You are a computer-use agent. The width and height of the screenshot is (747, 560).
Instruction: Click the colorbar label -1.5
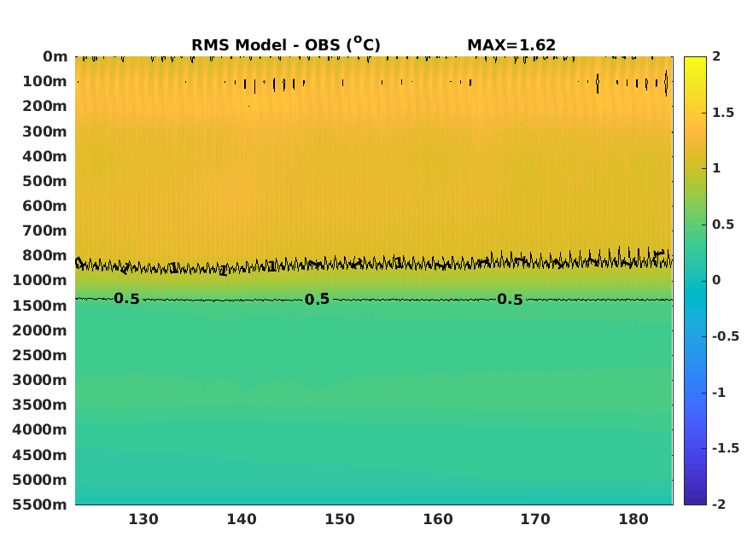tap(726, 448)
